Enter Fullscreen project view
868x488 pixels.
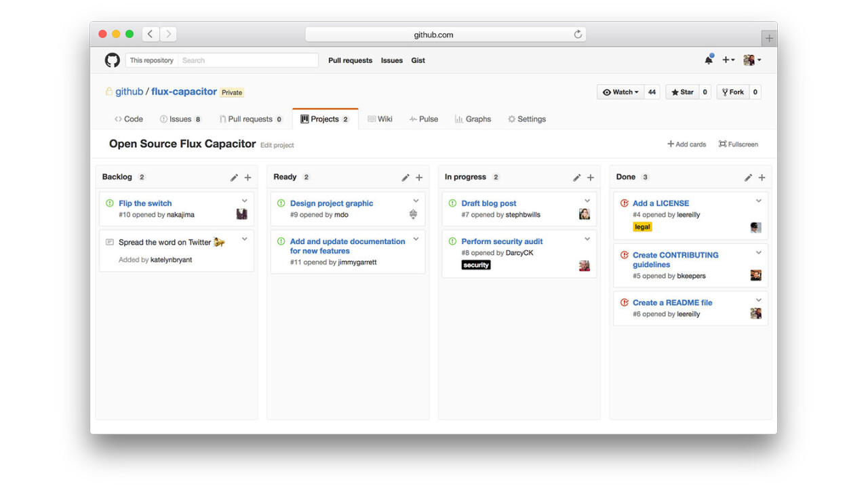click(738, 144)
